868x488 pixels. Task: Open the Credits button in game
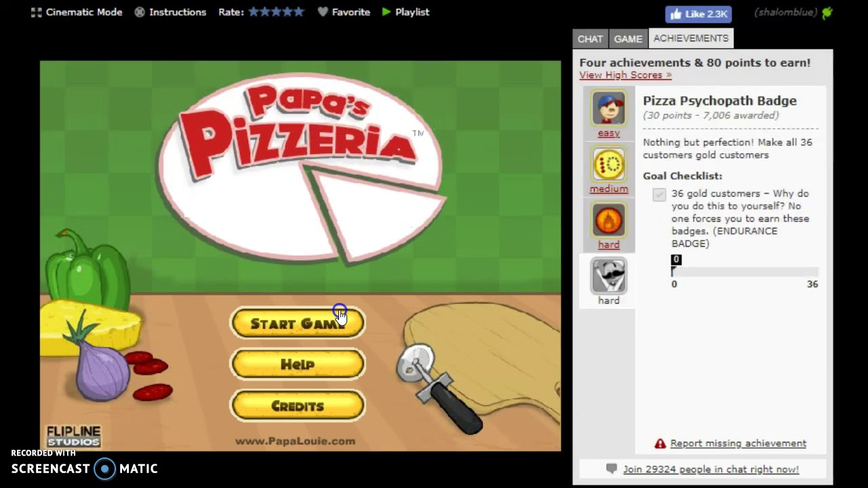[x=298, y=406]
